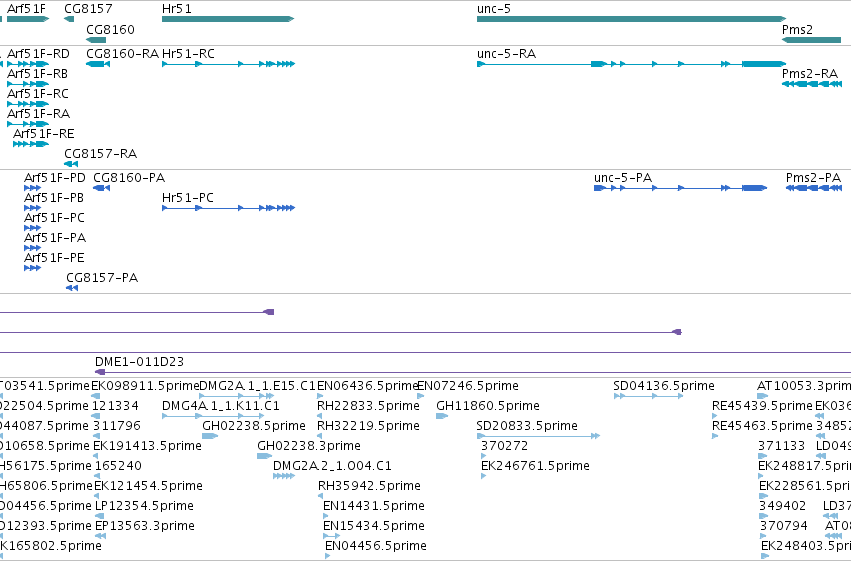The image size is (851, 561).
Task: Open EST EK121454.5prime
Action: coord(148,486)
